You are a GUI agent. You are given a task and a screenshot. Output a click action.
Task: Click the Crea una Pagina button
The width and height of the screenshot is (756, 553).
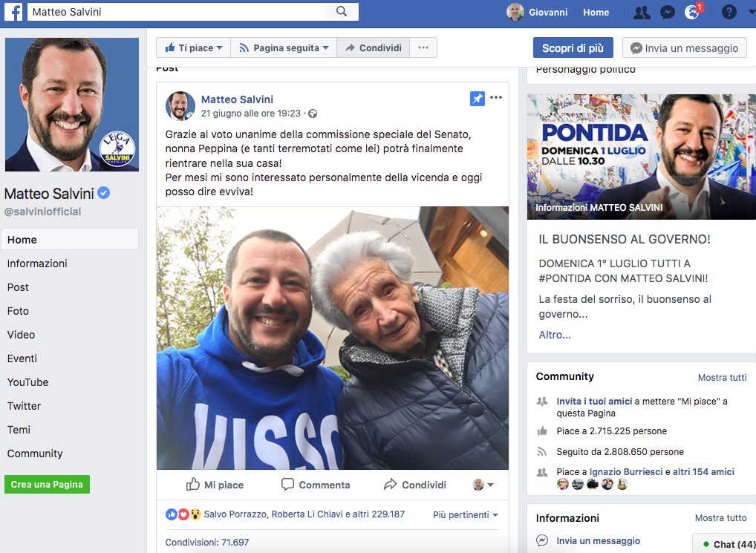48,484
